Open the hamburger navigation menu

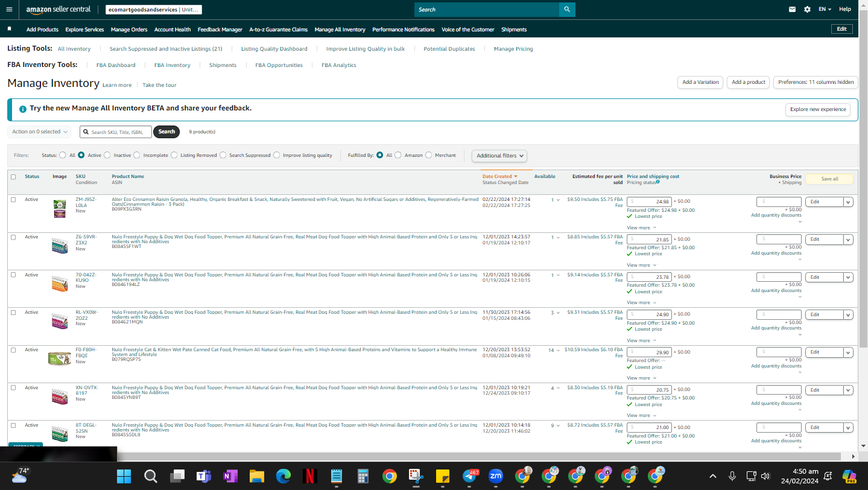[9, 10]
